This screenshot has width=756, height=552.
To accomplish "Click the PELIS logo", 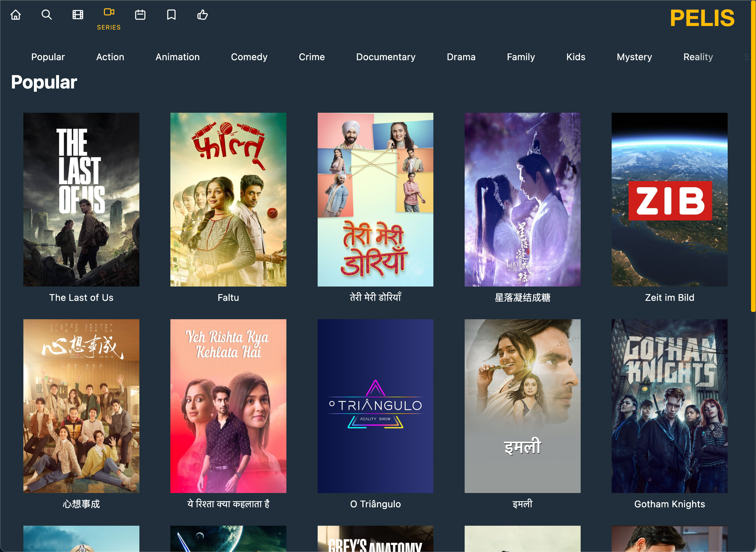I will tap(702, 18).
